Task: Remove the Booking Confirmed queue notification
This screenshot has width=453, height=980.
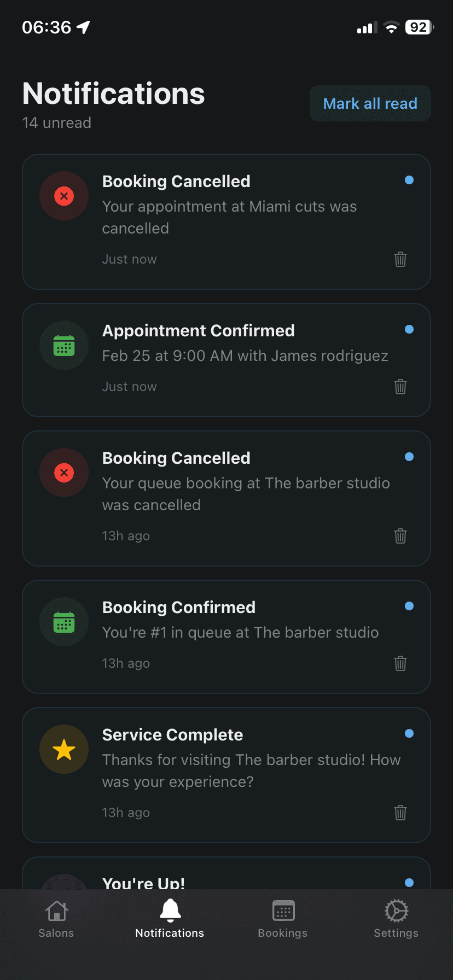Action: (x=400, y=663)
